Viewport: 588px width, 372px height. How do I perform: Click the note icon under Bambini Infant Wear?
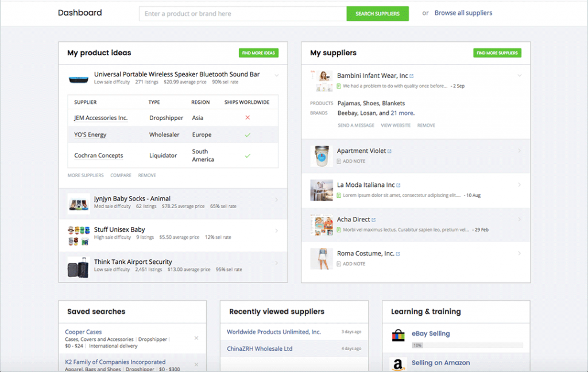pos(339,86)
